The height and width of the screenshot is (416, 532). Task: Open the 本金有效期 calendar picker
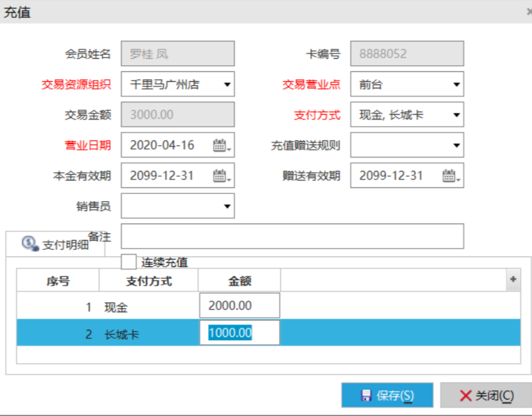click(x=220, y=176)
